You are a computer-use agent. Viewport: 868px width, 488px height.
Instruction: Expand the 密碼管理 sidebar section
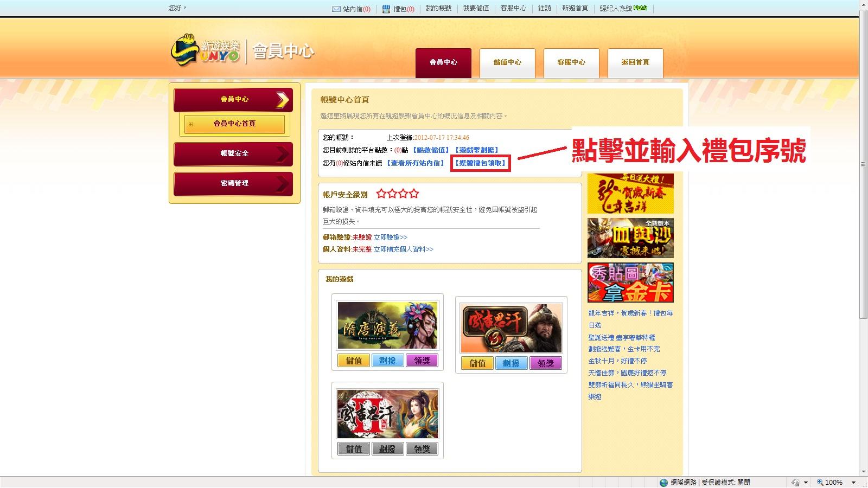(x=233, y=184)
